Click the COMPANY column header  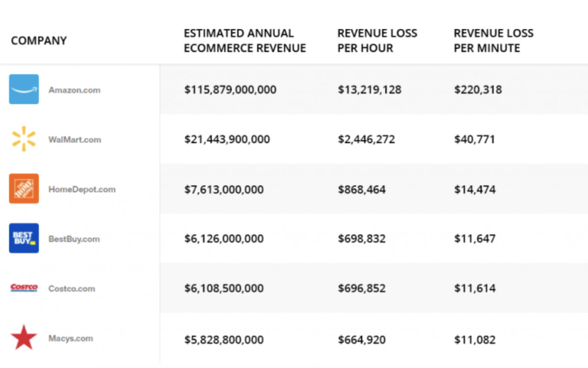tap(39, 41)
